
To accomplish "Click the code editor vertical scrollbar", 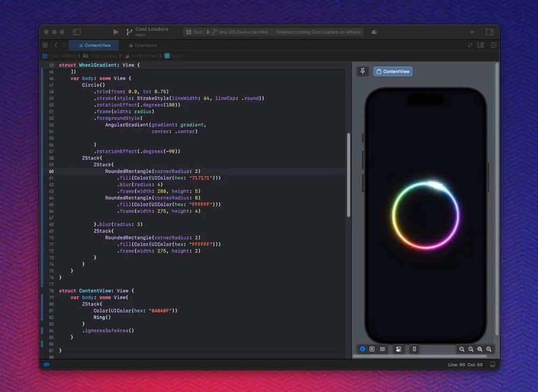I will click(x=349, y=175).
